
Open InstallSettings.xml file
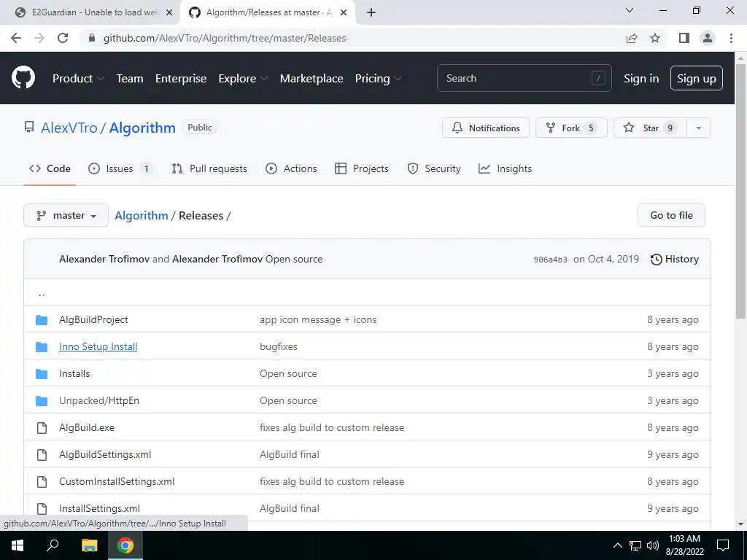coord(99,508)
